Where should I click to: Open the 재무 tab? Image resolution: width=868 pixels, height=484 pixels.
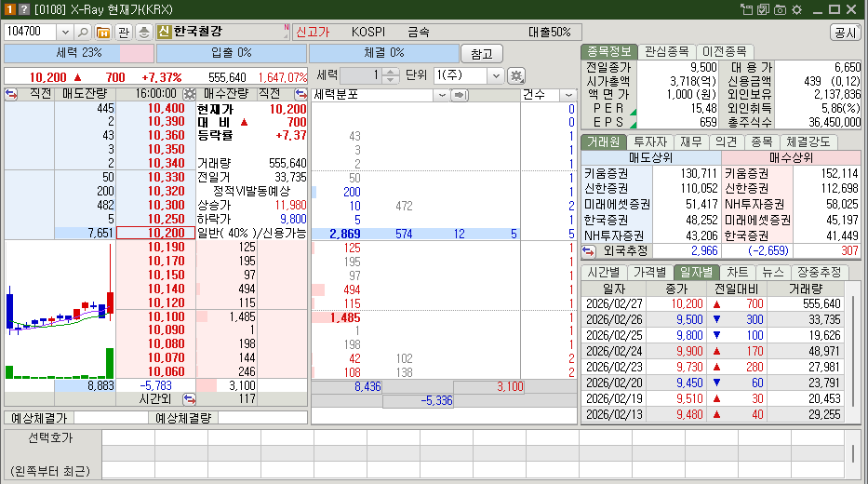tap(690, 141)
